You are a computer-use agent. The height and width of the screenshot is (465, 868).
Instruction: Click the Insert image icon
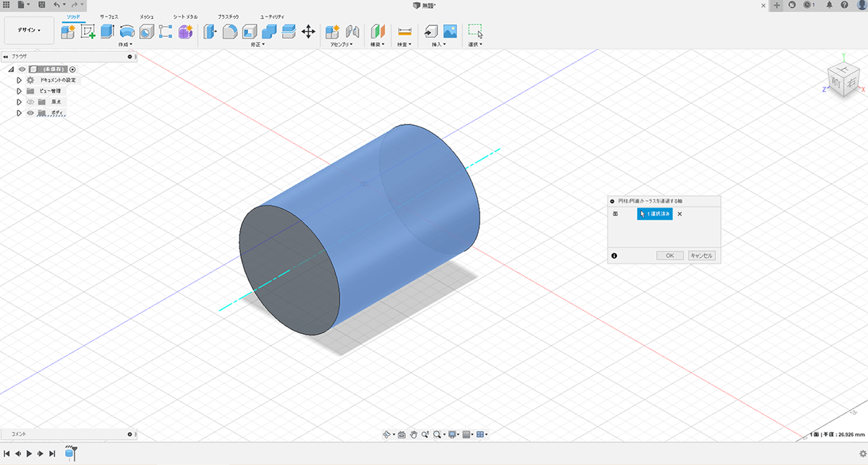click(450, 31)
